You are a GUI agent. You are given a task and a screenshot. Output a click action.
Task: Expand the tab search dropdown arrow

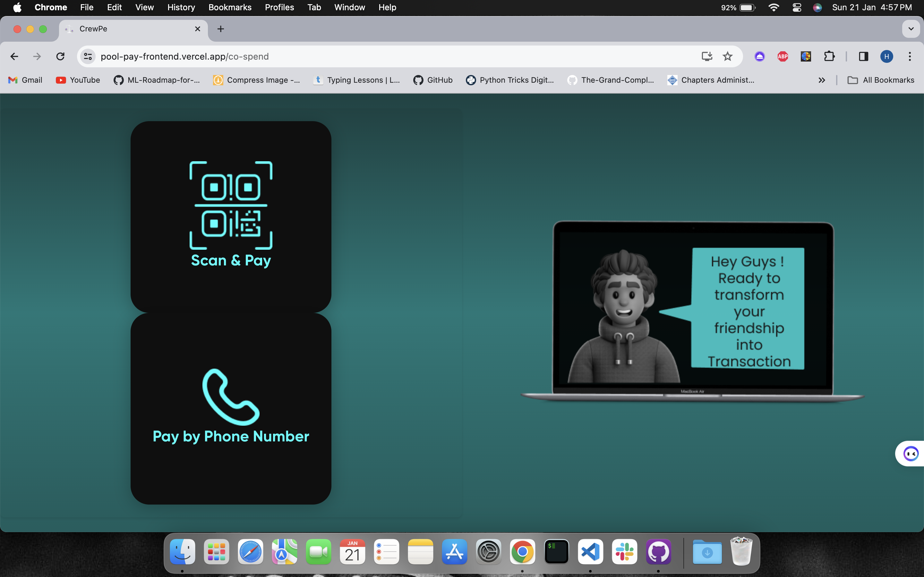click(911, 29)
